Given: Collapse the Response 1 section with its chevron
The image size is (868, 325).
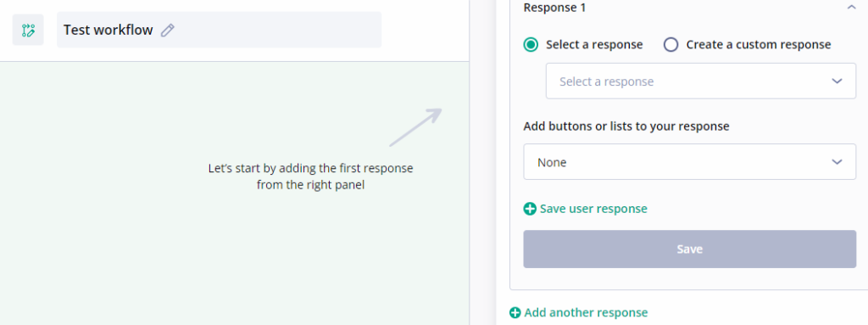Looking at the screenshot, I should tap(851, 8).
